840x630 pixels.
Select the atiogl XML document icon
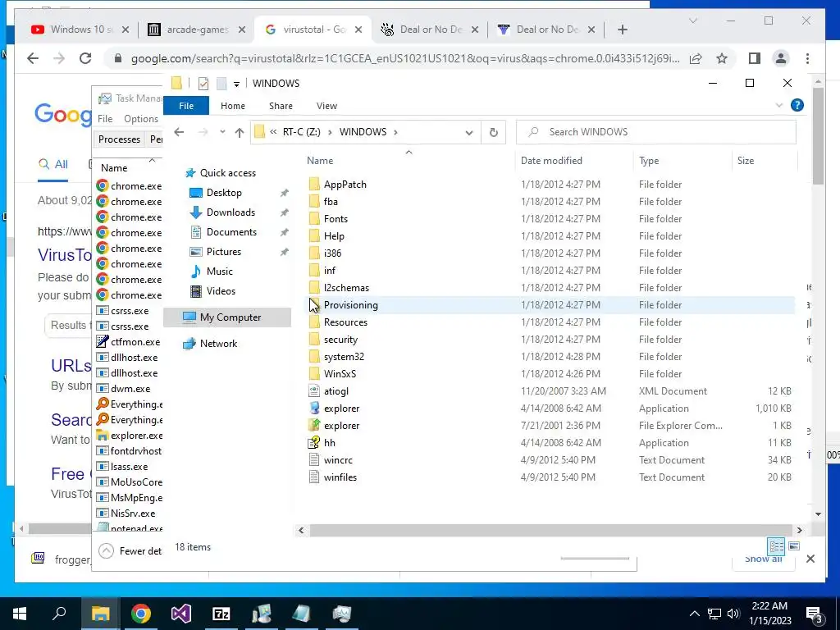[314, 391]
